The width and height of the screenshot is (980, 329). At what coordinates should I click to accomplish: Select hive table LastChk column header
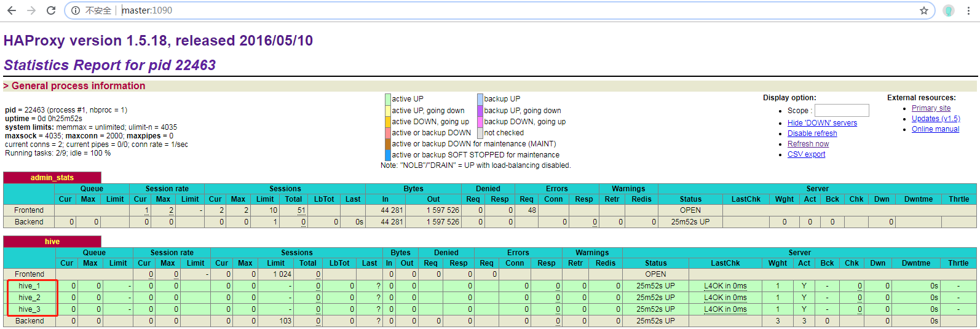725,263
